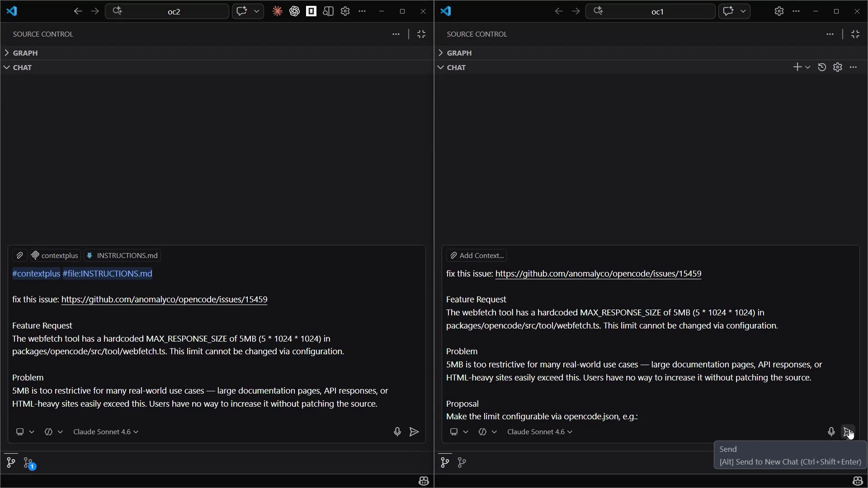Click the OpenAI logo icon in the oc2 title bar
Viewport: 868px width, 488px height.
[294, 11]
